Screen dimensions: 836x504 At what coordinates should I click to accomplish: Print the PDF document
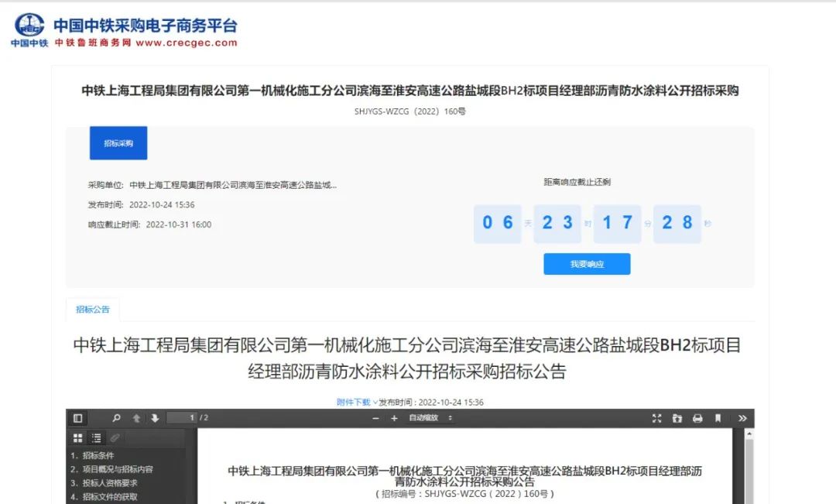tap(697, 418)
